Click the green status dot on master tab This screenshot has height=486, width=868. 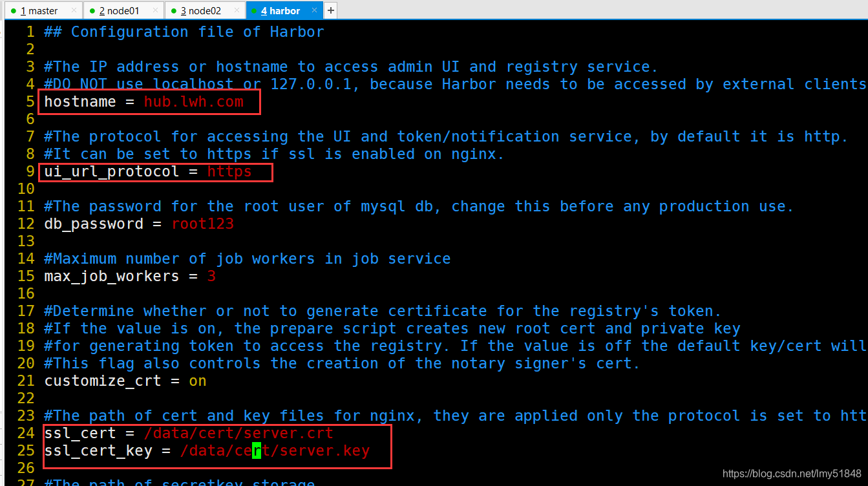(13, 11)
